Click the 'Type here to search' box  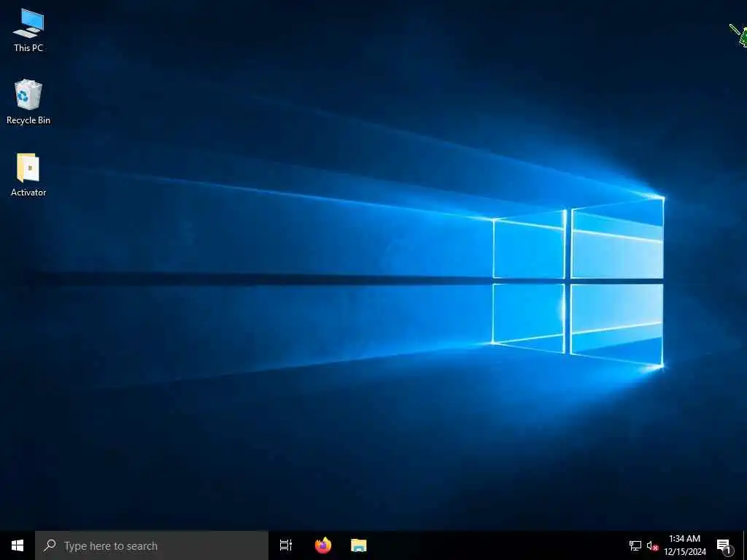(x=152, y=545)
